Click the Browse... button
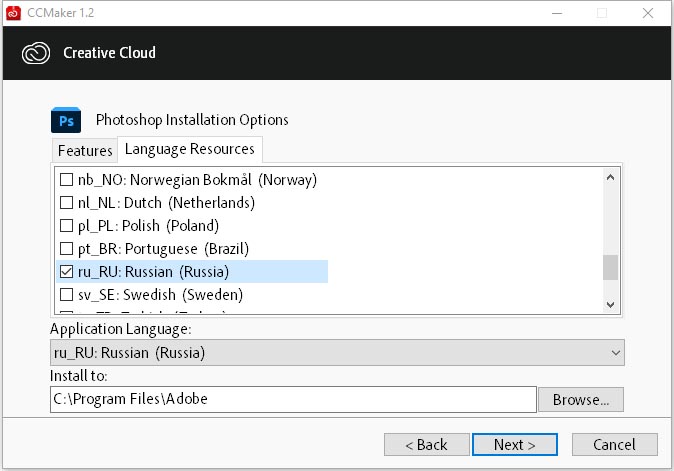Screen dimensions: 674x471 tap(581, 400)
